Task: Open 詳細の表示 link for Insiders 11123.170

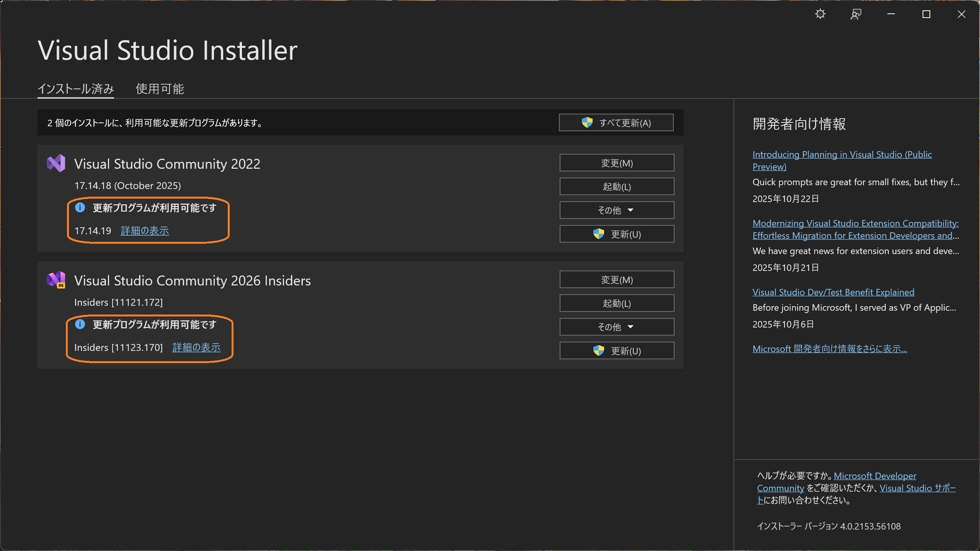Action: coord(196,347)
